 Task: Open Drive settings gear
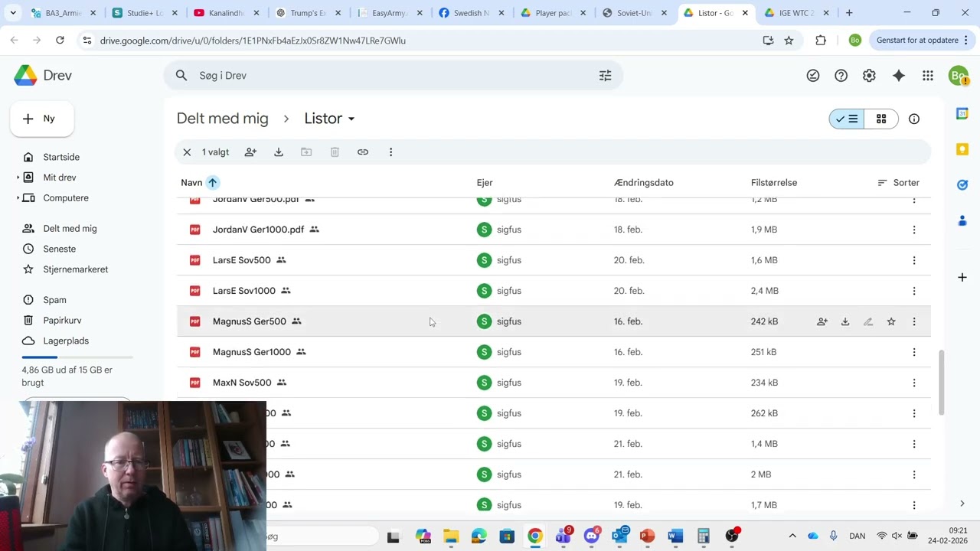[x=869, y=76]
